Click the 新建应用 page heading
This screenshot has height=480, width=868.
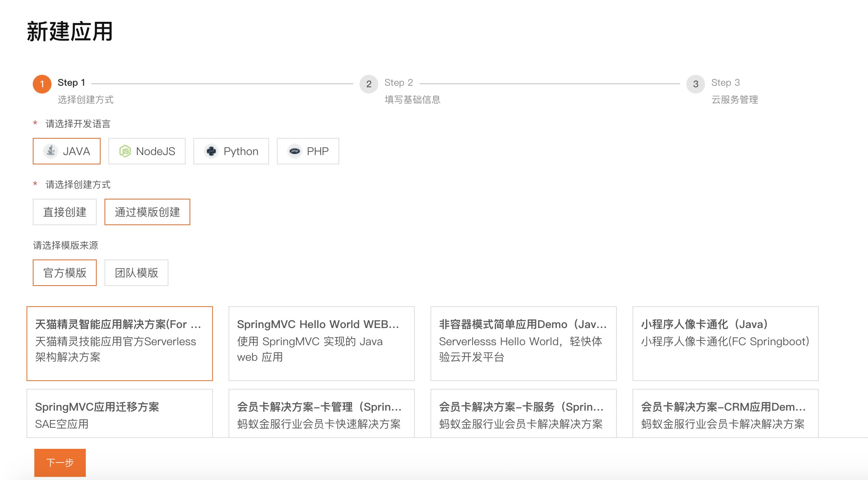(x=70, y=32)
